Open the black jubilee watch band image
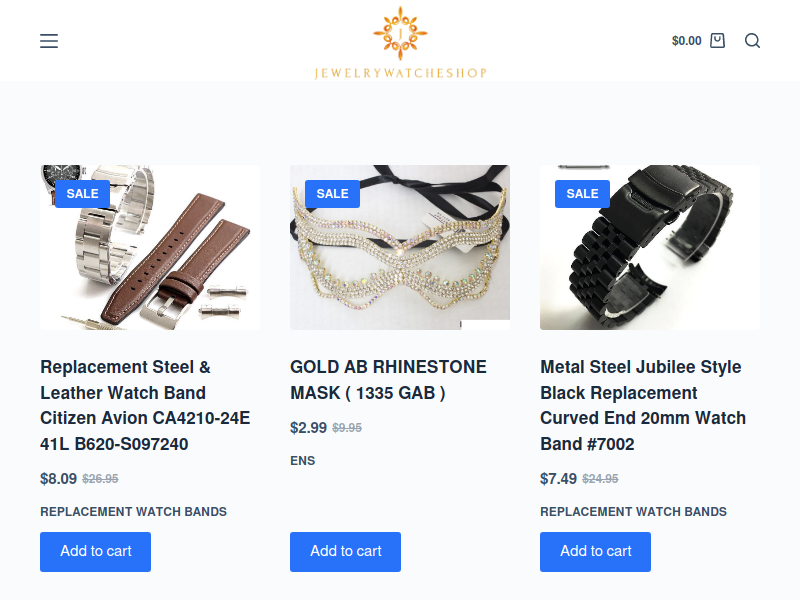 650,247
